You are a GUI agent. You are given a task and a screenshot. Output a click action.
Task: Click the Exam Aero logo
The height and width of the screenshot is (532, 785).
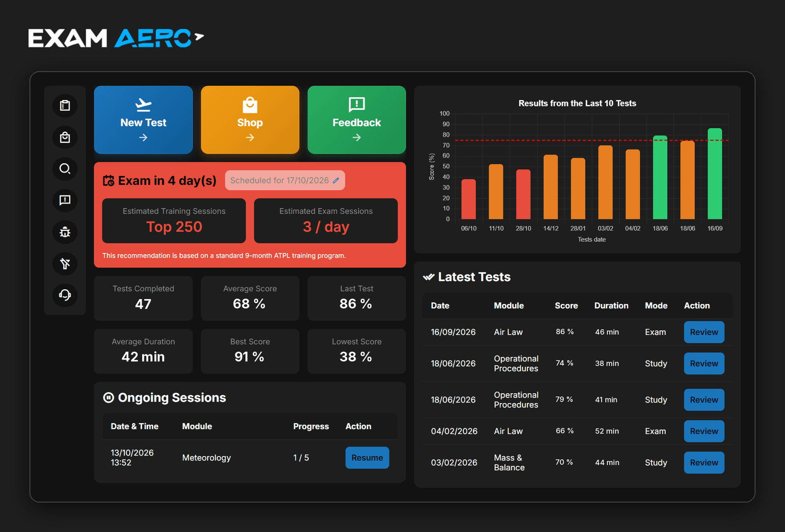116,38
